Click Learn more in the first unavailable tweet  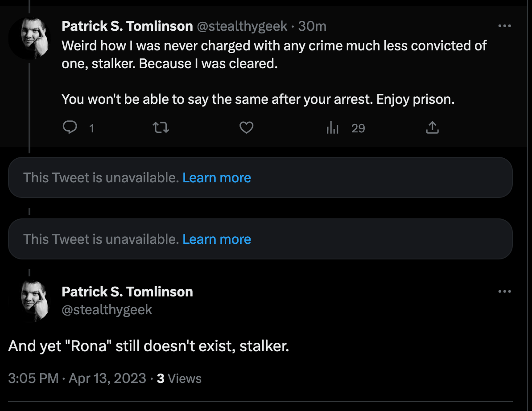click(x=217, y=178)
